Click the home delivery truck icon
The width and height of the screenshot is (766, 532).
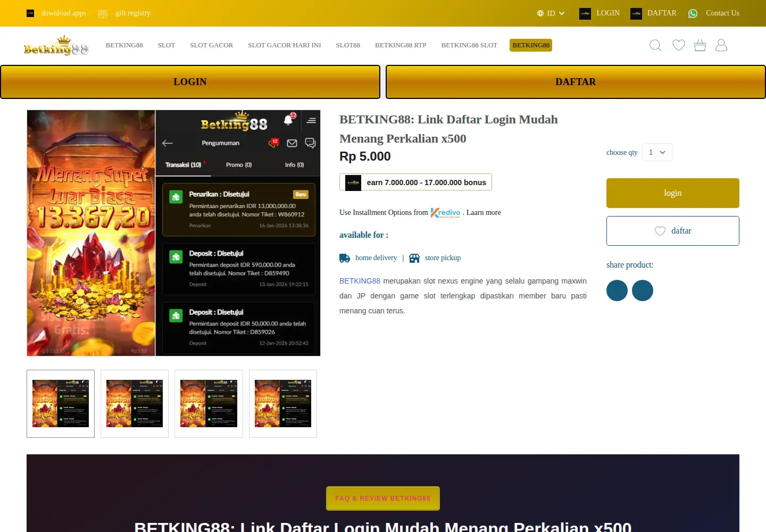[x=345, y=258]
